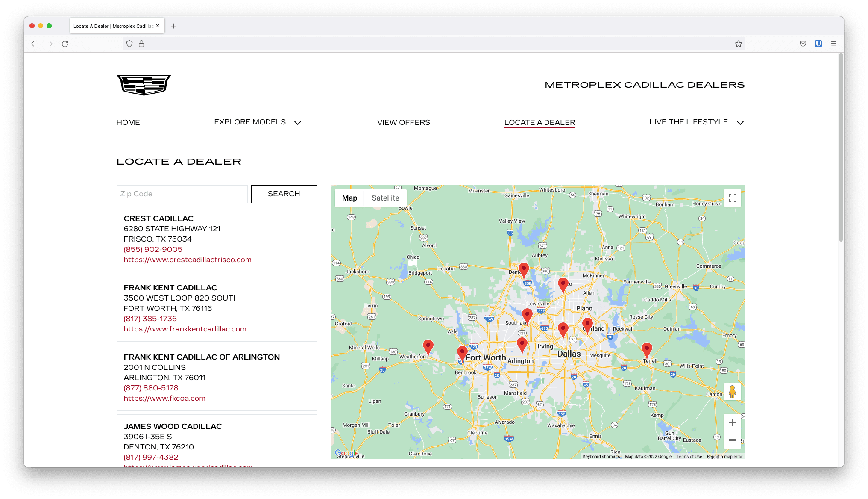Click the map pin south of McKinney

[563, 286]
